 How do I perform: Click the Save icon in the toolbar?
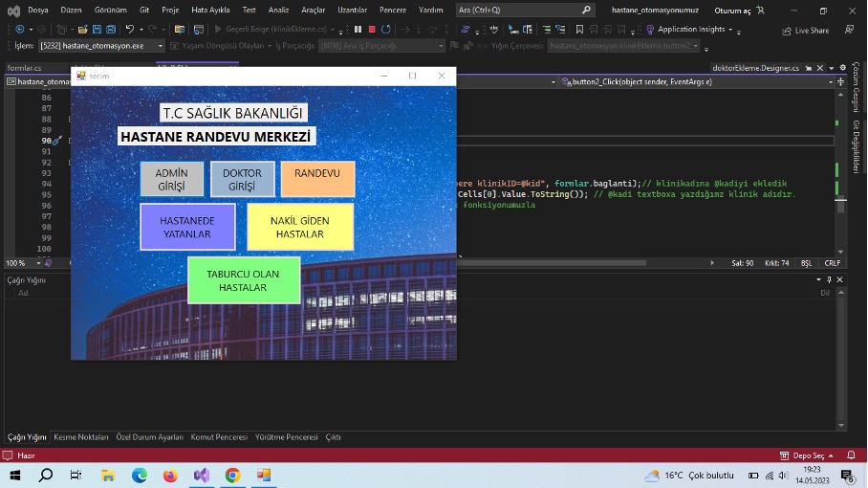click(98, 30)
